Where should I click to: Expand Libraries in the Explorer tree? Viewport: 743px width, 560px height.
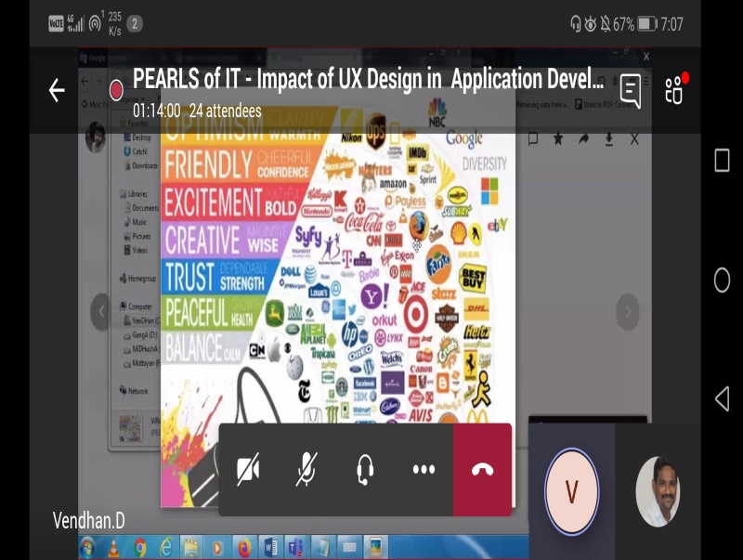(x=134, y=194)
